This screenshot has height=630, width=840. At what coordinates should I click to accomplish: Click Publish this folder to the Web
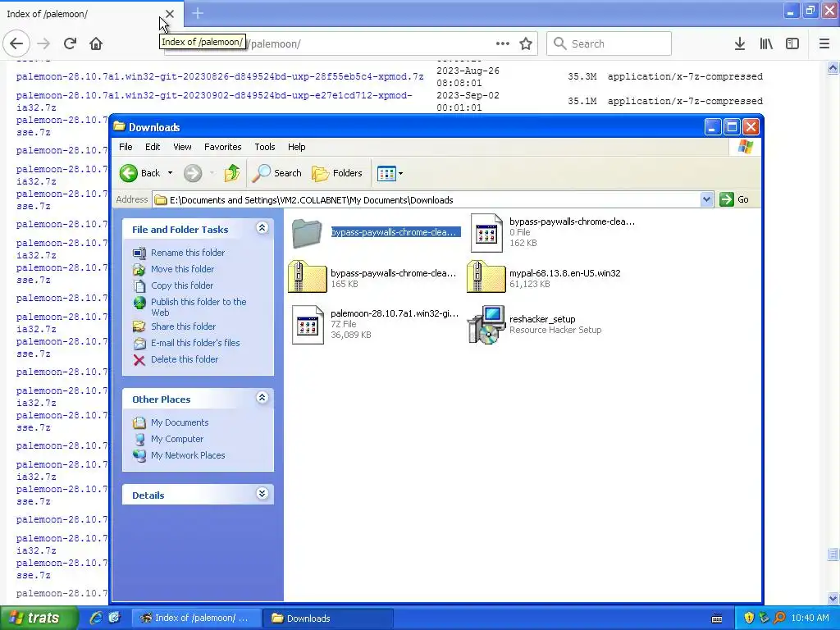(x=199, y=307)
